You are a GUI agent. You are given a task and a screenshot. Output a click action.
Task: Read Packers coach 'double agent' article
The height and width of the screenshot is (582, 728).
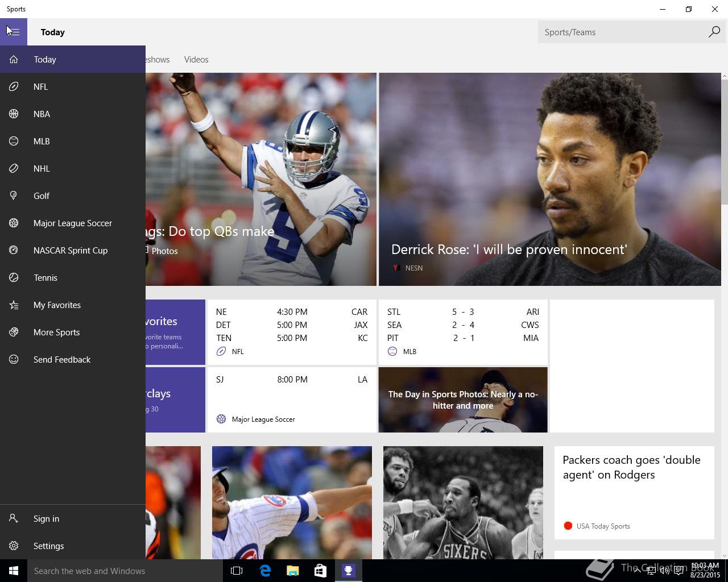[x=634, y=492]
